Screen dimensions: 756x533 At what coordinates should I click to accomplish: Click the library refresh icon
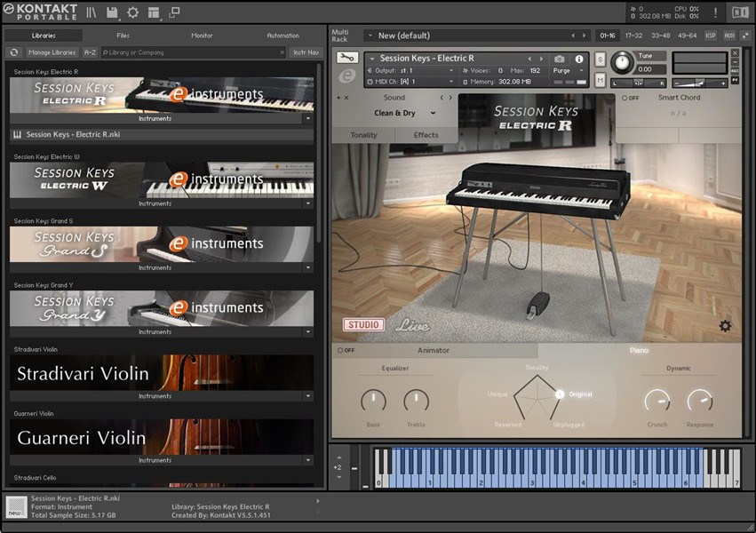[x=14, y=52]
